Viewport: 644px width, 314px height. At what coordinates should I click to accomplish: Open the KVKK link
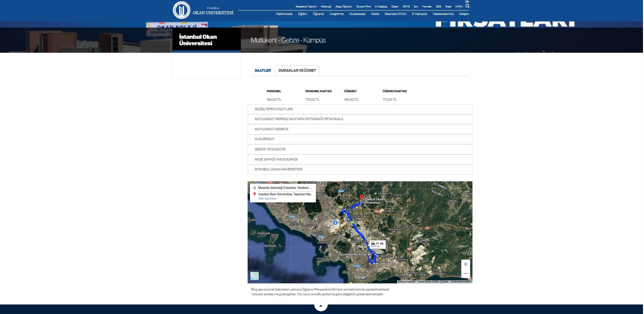point(459,6)
